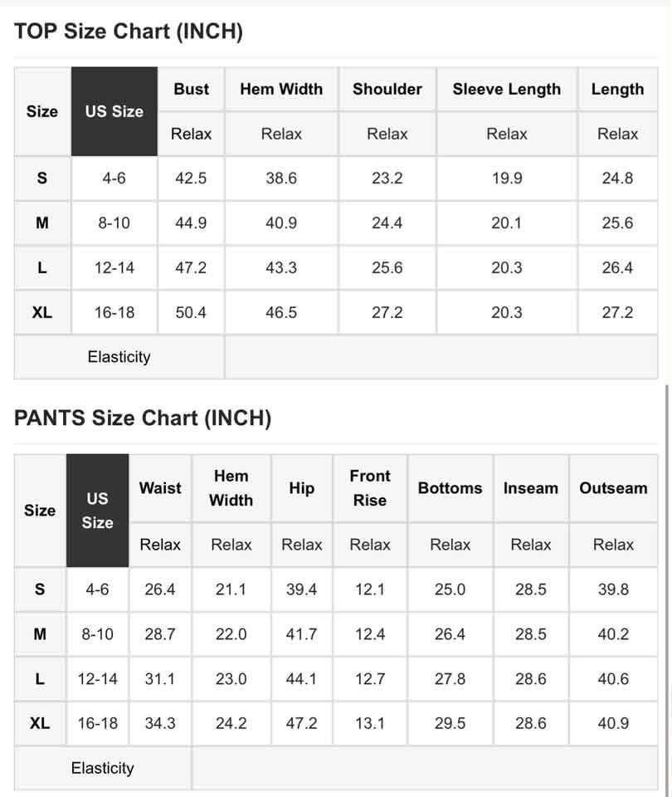This screenshot has height=797, width=672.
Task: Click the 26.4 waist value for size S
Action: [160, 589]
